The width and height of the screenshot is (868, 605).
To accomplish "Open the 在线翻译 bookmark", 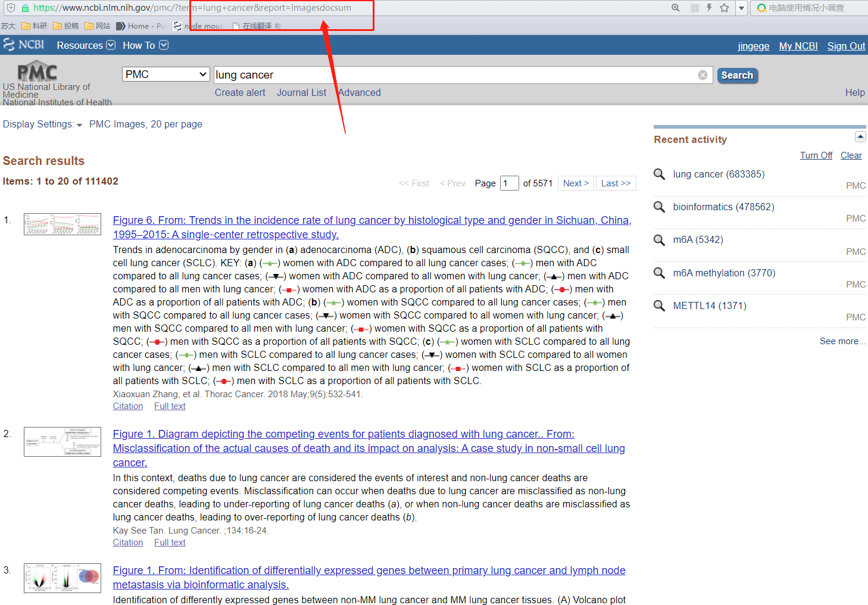I will pos(257,26).
